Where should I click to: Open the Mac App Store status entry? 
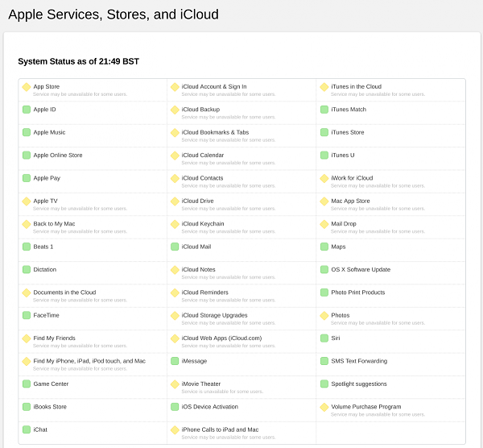(350, 201)
